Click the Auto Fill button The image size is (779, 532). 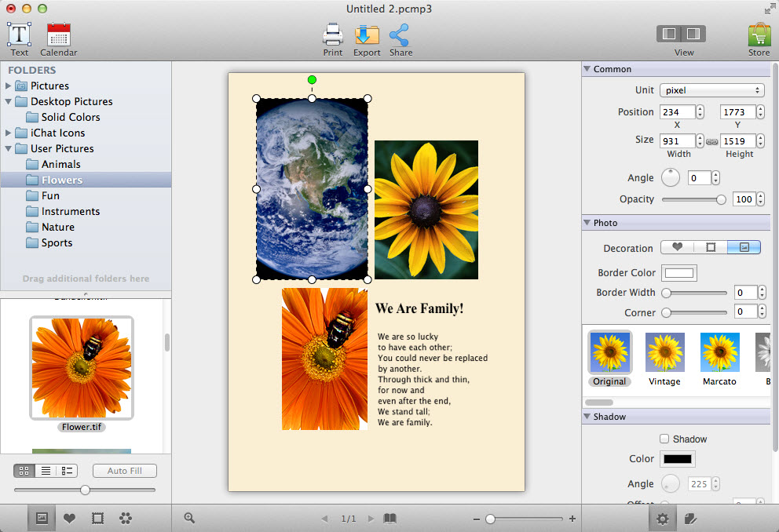pos(124,471)
